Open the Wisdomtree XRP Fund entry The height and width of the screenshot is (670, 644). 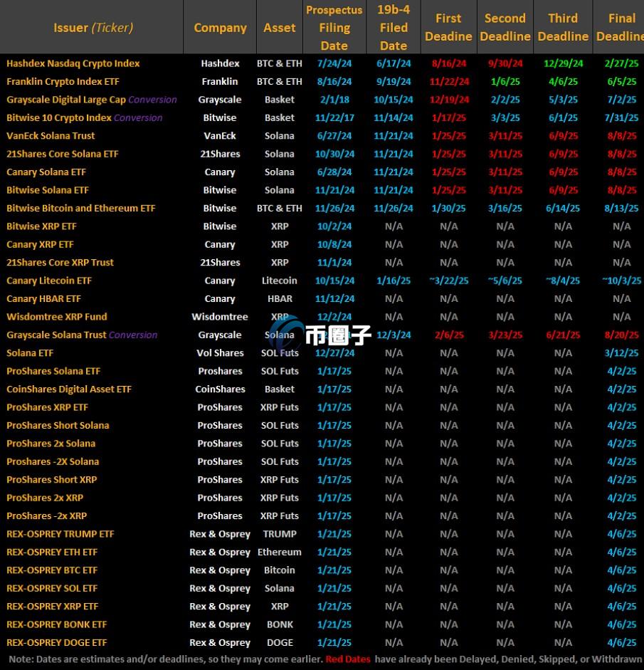(57, 317)
